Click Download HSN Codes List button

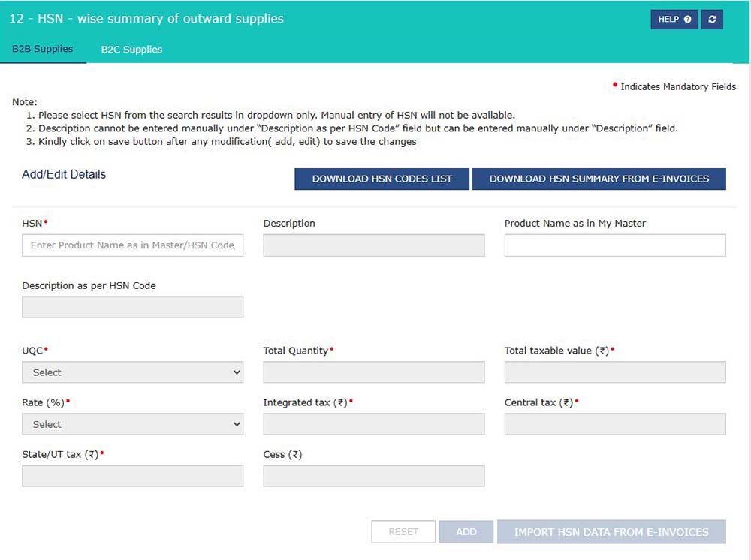[x=382, y=179]
